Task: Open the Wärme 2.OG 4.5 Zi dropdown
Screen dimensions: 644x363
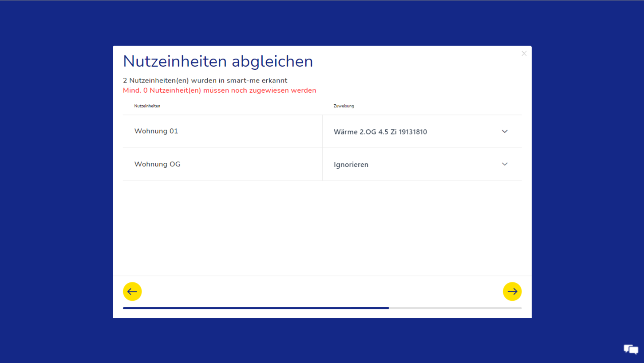Action: pyautogui.click(x=380, y=132)
